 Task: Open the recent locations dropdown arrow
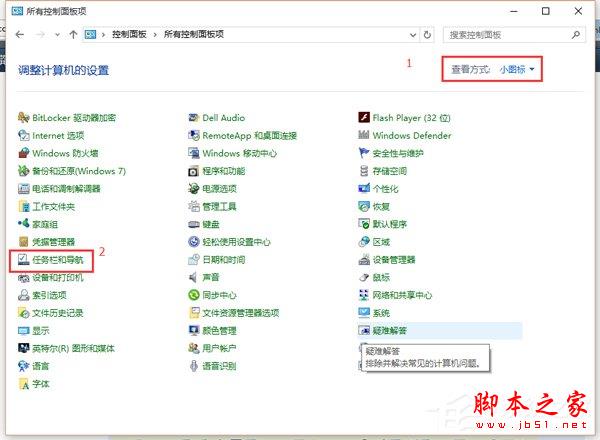point(57,35)
